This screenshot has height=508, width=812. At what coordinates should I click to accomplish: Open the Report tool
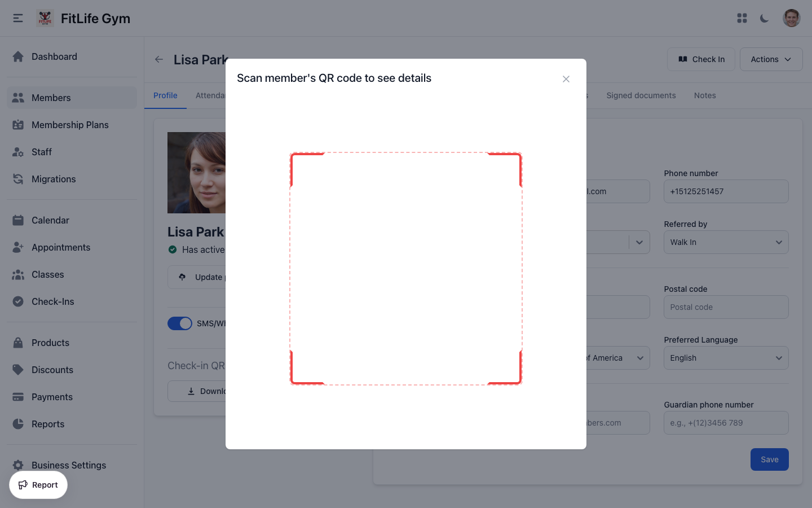click(38, 485)
